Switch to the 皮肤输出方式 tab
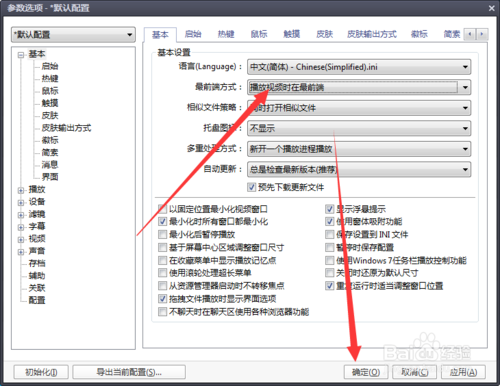 [x=372, y=34]
